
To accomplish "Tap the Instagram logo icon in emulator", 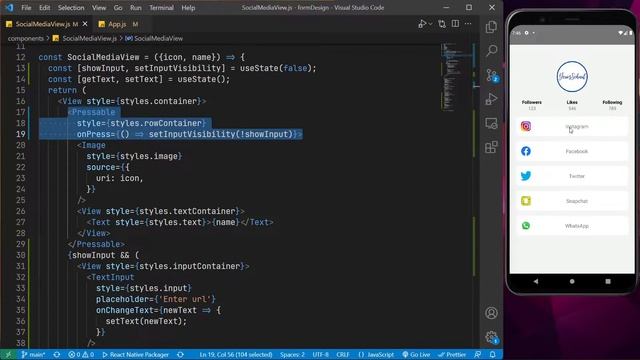I will click(x=526, y=127).
